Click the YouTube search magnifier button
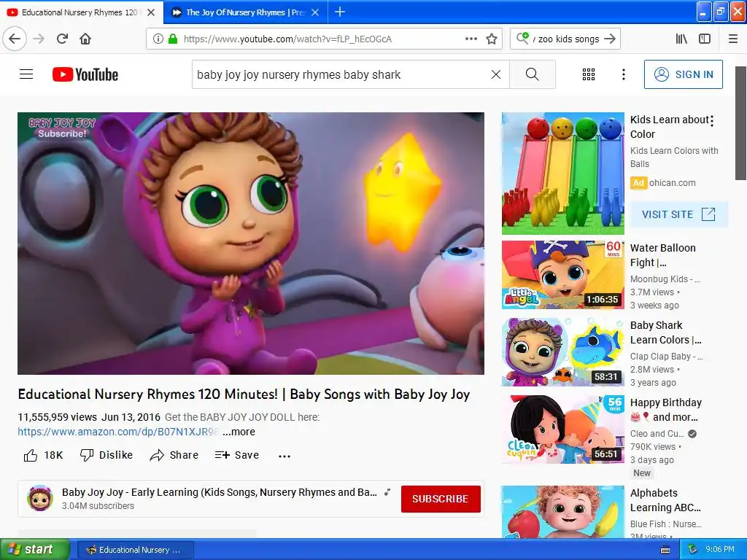Screen dimensions: 747x560 pos(532,74)
